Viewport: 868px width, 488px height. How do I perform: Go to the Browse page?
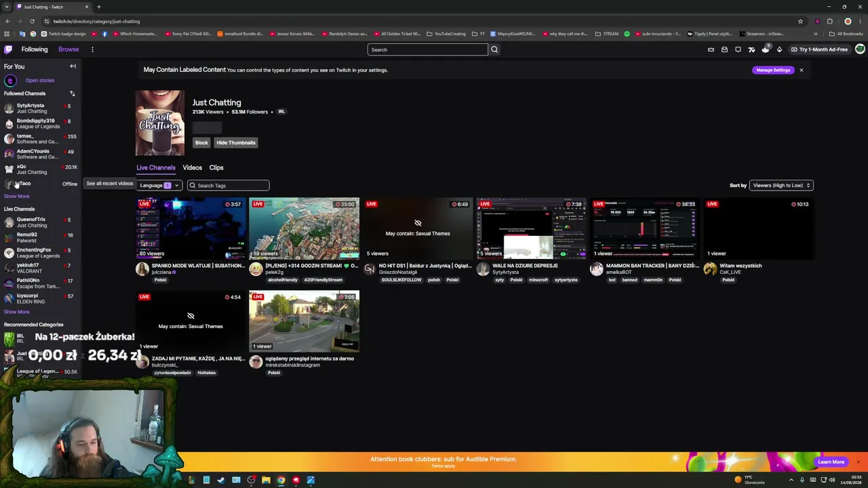[x=68, y=49]
